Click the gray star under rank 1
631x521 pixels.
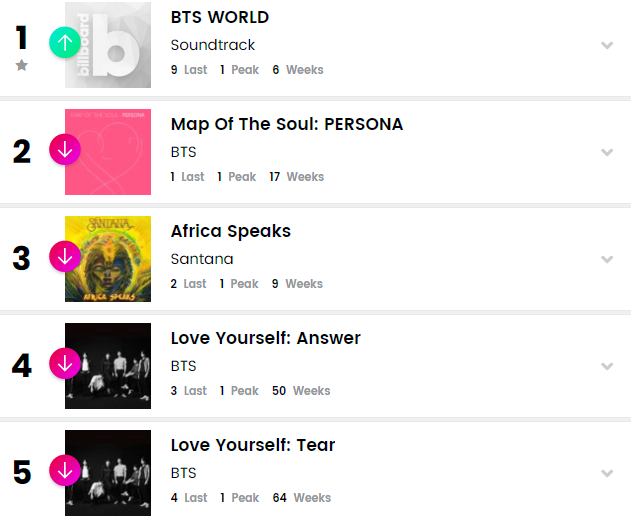(22, 66)
